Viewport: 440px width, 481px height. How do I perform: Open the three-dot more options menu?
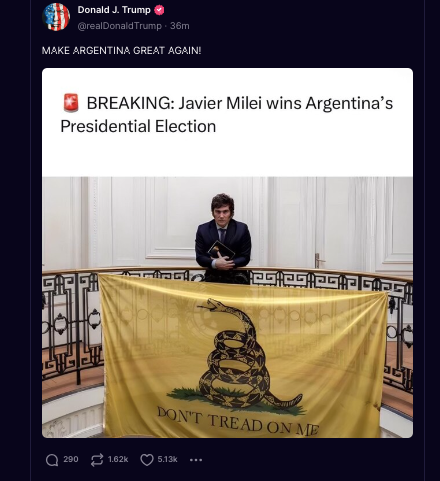pyautogui.click(x=196, y=460)
